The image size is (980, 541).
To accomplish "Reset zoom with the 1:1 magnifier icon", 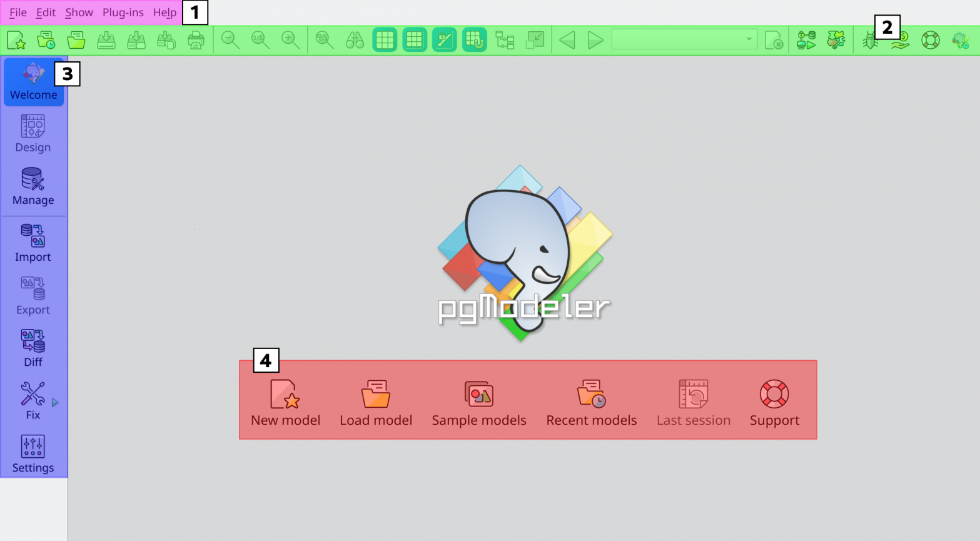I will click(261, 40).
